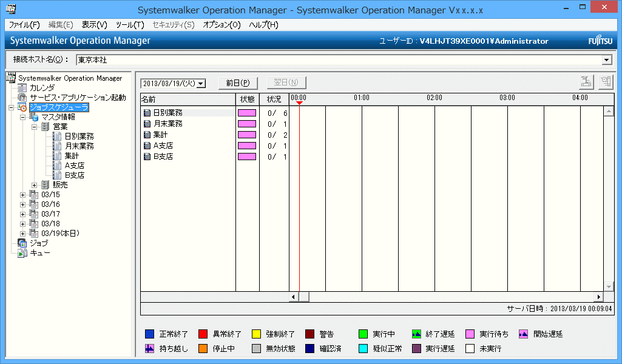This screenshot has height=364, width=622.
Task: Click list icon beside 集計 in name column
Action: pyautogui.click(x=147, y=135)
